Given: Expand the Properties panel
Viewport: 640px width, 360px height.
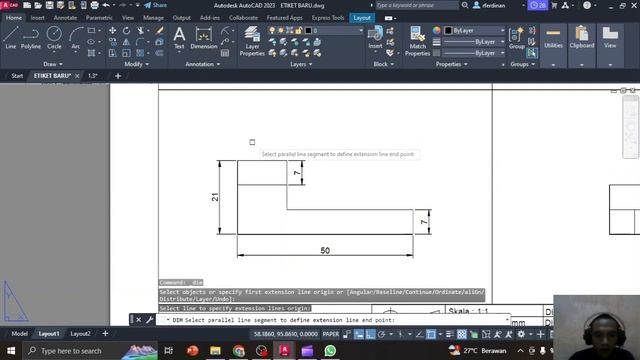Looking at the screenshot, I should click(452, 64).
